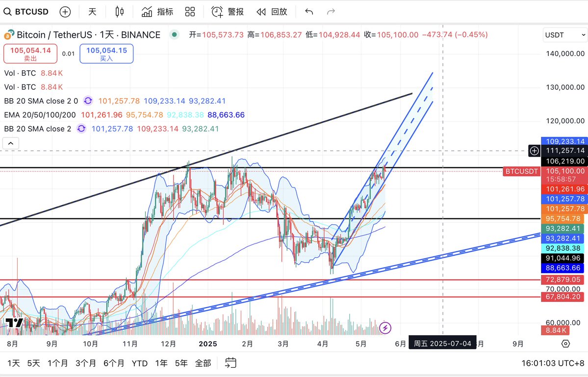The height and width of the screenshot is (377, 588).
Task: Click the 高=106,853.27 high value
Action: 275,34
